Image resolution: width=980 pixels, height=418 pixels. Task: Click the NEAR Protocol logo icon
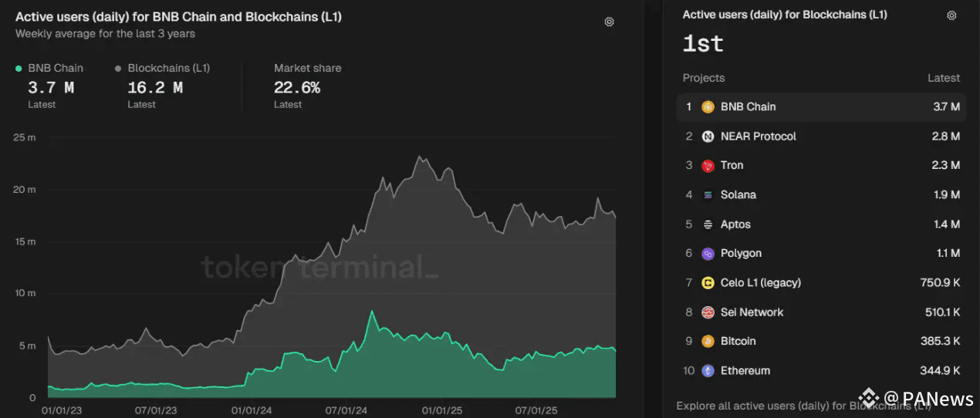tap(708, 137)
